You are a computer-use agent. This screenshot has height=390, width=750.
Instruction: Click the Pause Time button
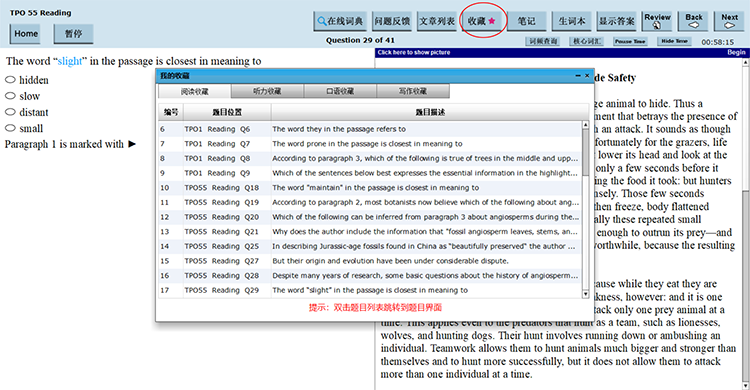[x=630, y=42]
